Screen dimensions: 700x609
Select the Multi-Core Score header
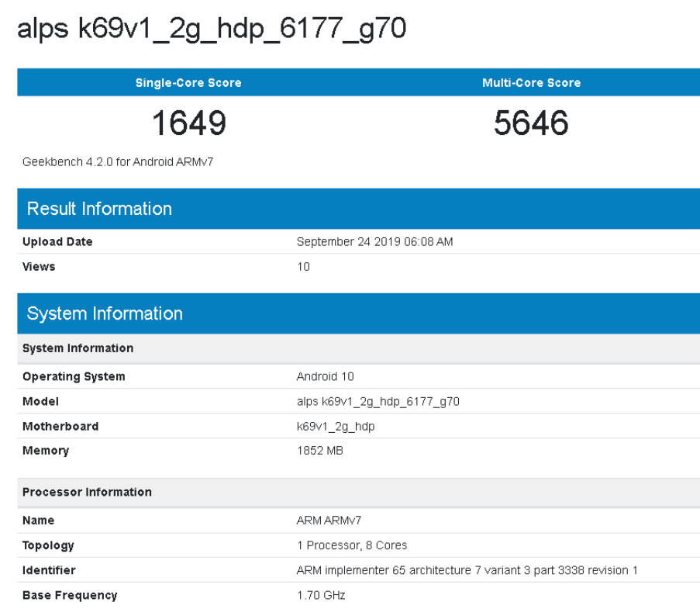pos(532,82)
